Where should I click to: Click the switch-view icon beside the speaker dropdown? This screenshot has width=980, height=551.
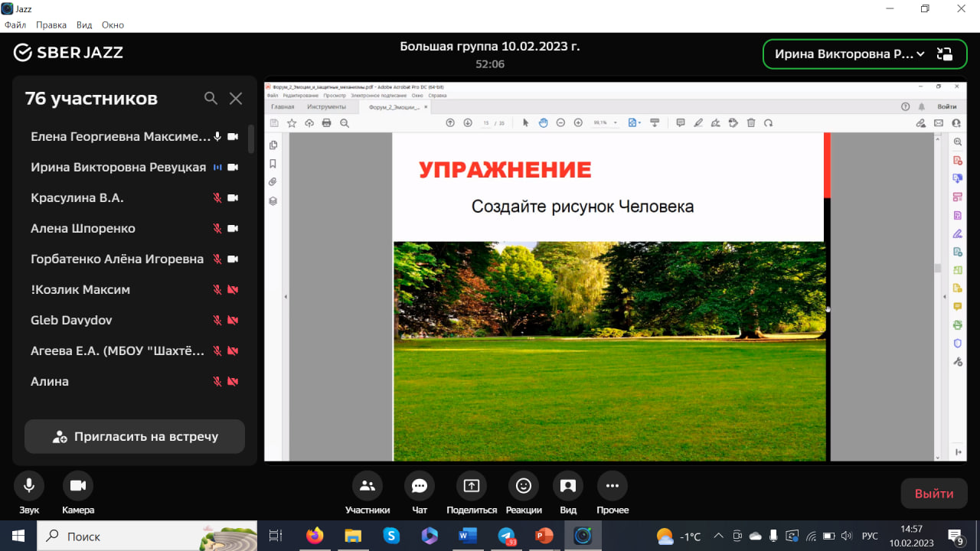click(945, 54)
